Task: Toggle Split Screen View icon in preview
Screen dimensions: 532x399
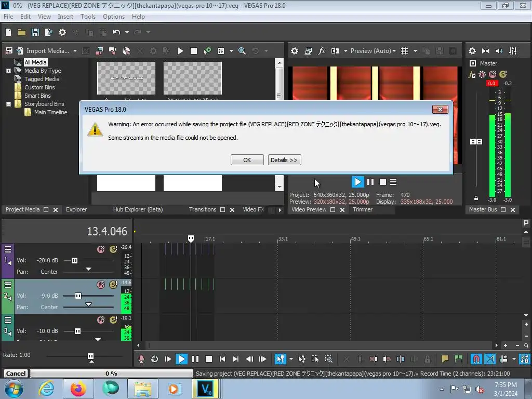Action: (335, 51)
